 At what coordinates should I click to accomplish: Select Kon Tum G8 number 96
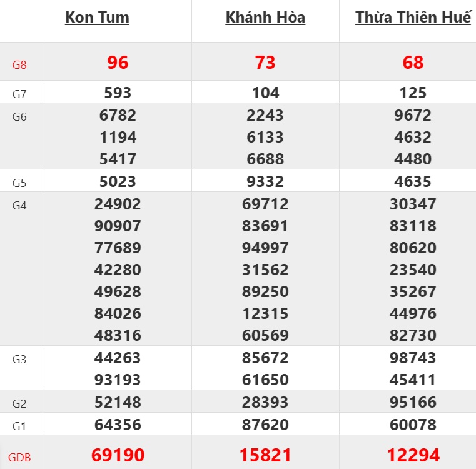[x=118, y=63]
